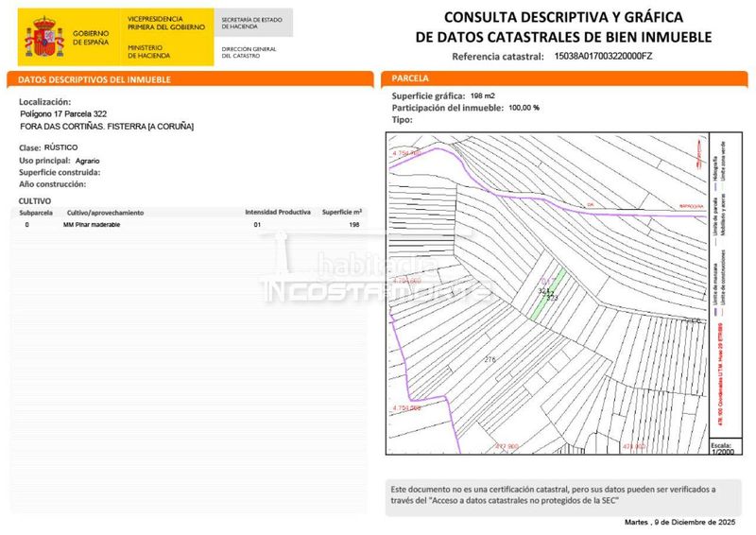Click surface value '198' in crop row
The image size is (756, 535).
tap(354, 225)
